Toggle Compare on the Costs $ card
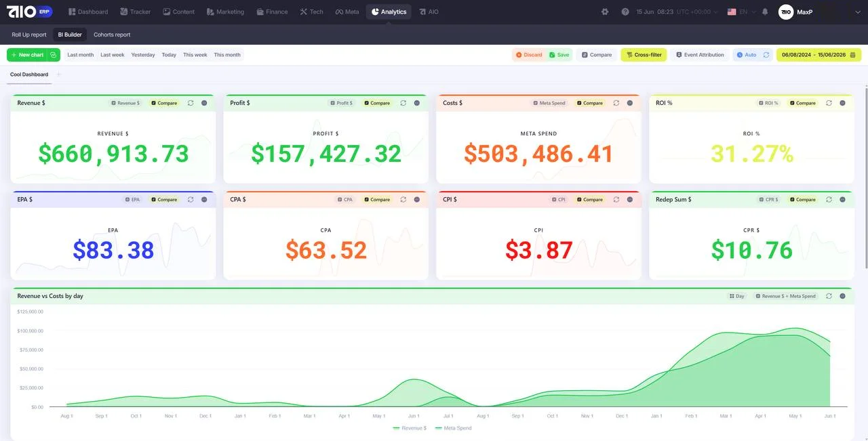The image size is (868, 441). pos(590,103)
